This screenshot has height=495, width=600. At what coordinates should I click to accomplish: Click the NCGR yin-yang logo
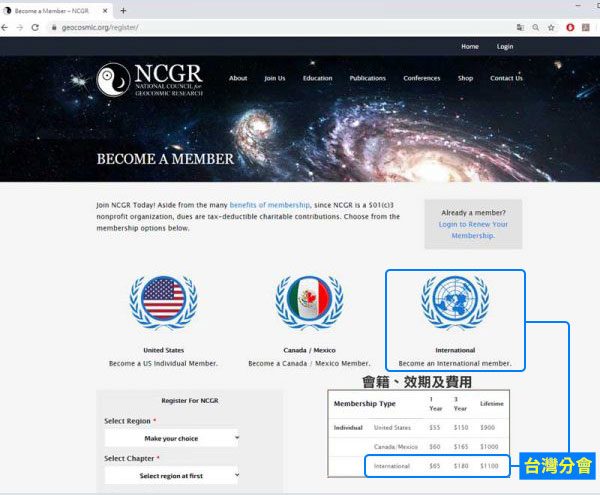pos(113,80)
